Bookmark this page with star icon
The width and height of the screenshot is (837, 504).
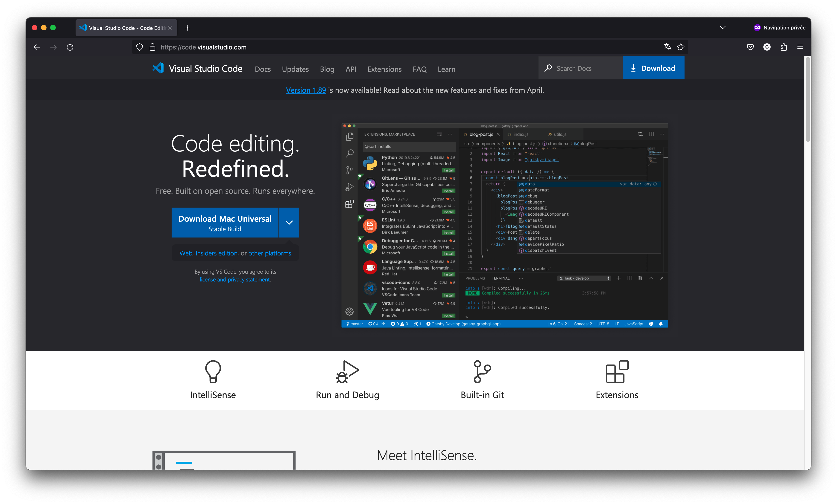click(681, 47)
